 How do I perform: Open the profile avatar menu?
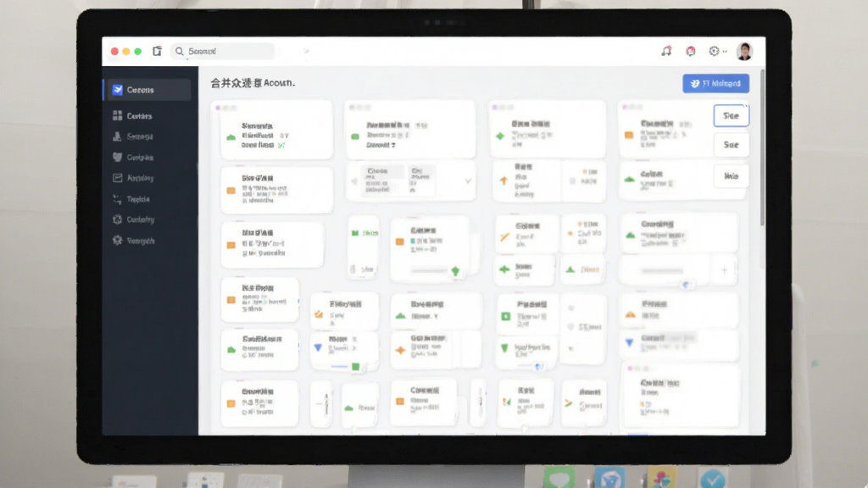point(744,52)
